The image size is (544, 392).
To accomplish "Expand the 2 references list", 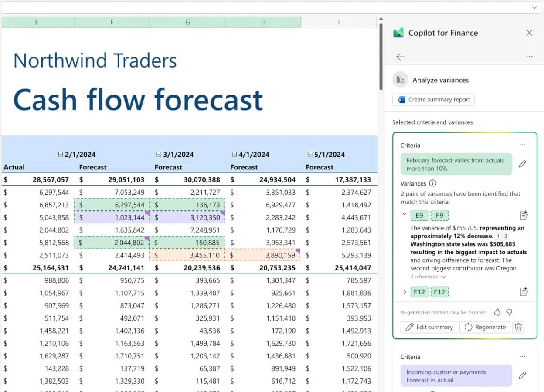I will [x=428, y=277].
